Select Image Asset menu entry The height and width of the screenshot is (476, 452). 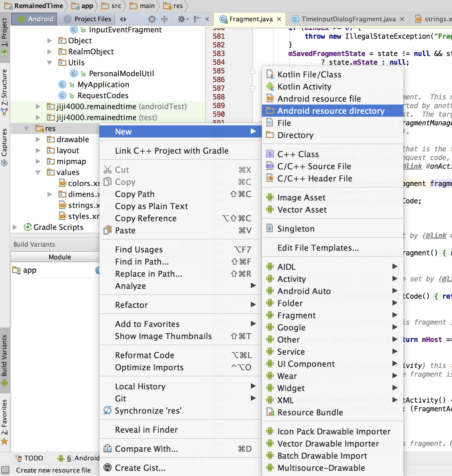(x=332, y=198)
